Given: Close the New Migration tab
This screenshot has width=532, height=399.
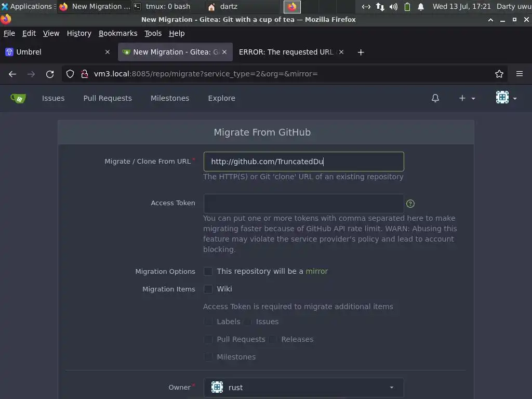Looking at the screenshot, I should (224, 52).
